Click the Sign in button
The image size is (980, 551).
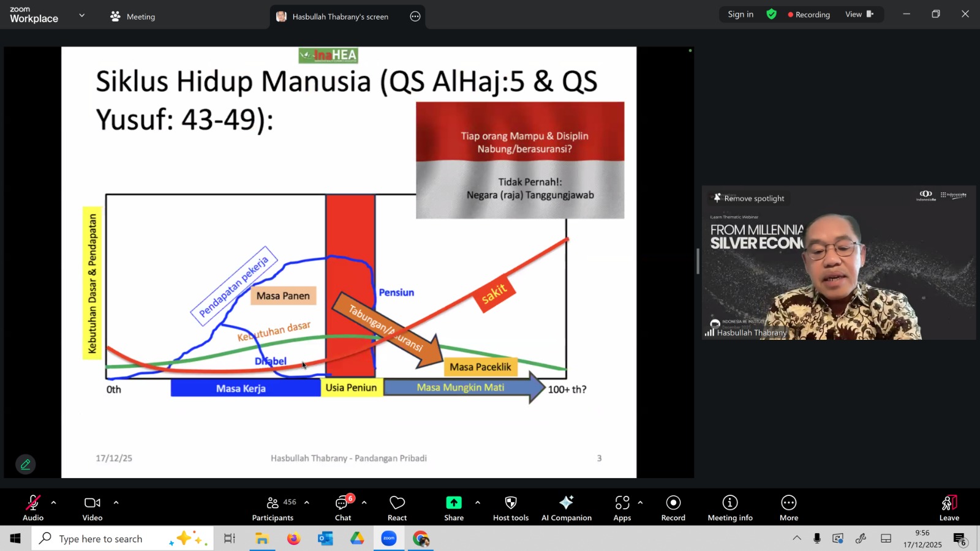[x=740, y=15]
